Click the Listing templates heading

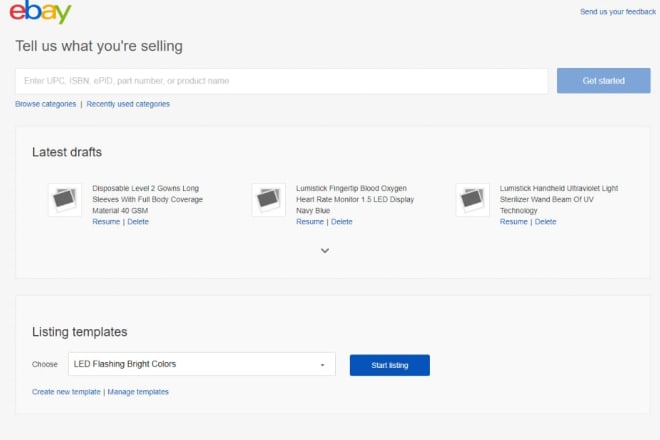[80, 332]
